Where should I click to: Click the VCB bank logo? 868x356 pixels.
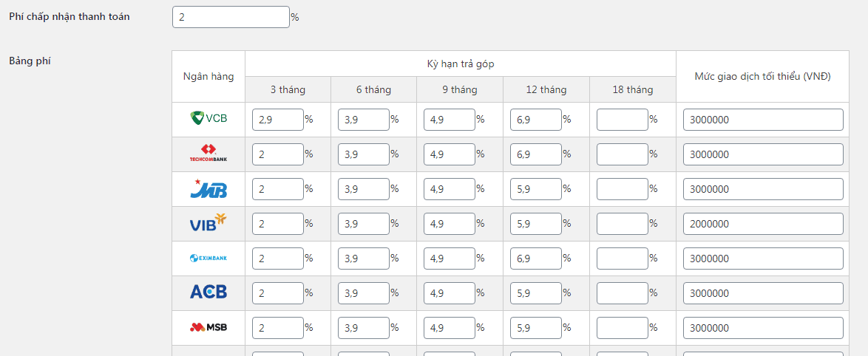click(x=208, y=117)
